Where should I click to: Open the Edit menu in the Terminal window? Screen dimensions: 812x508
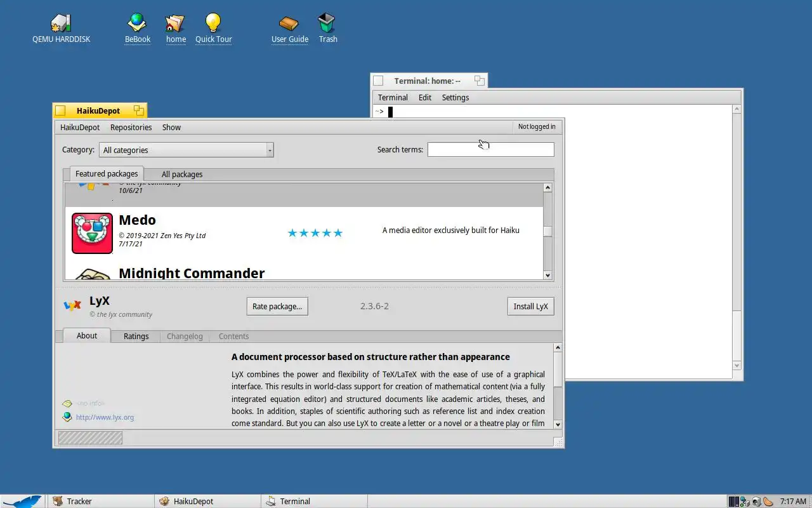coord(425,97)
